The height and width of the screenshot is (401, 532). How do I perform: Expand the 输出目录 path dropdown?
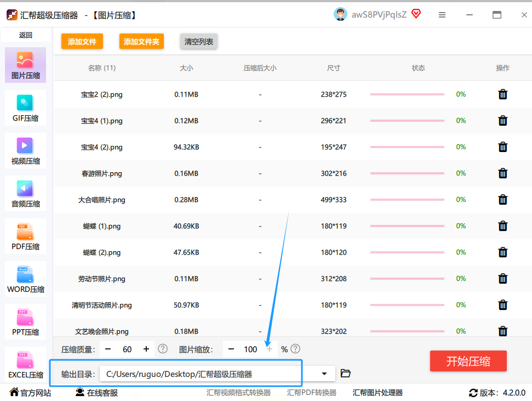coord(324,374)
